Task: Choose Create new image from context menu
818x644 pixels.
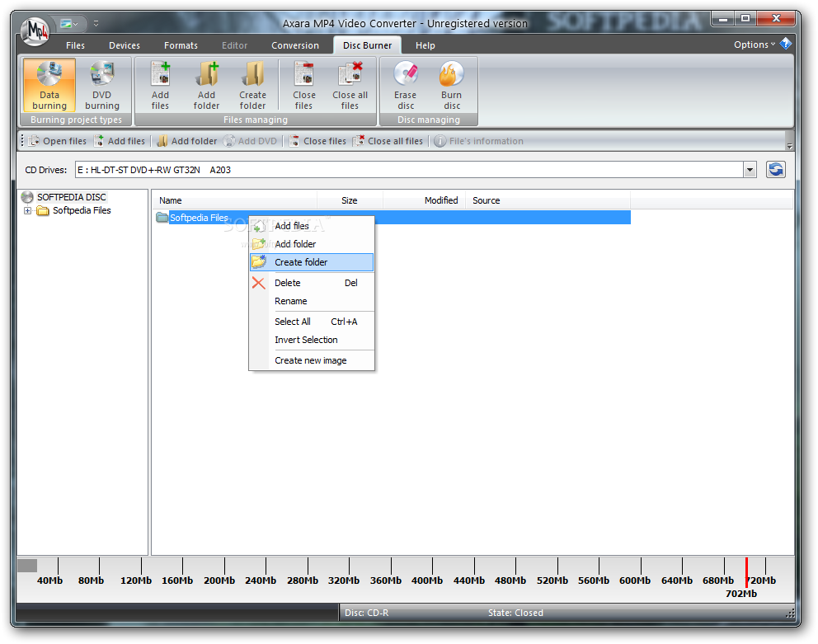Action: pyautogui.click(x=312, y=360)
